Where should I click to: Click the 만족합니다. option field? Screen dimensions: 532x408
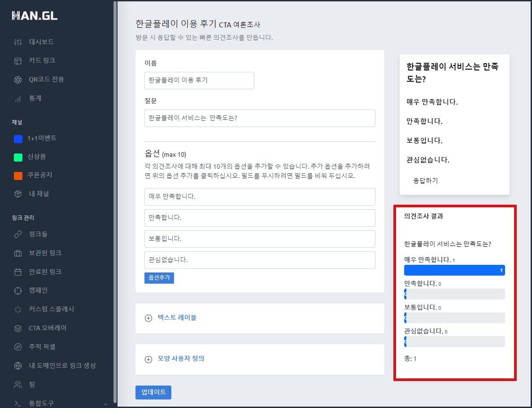pos(260,218)
